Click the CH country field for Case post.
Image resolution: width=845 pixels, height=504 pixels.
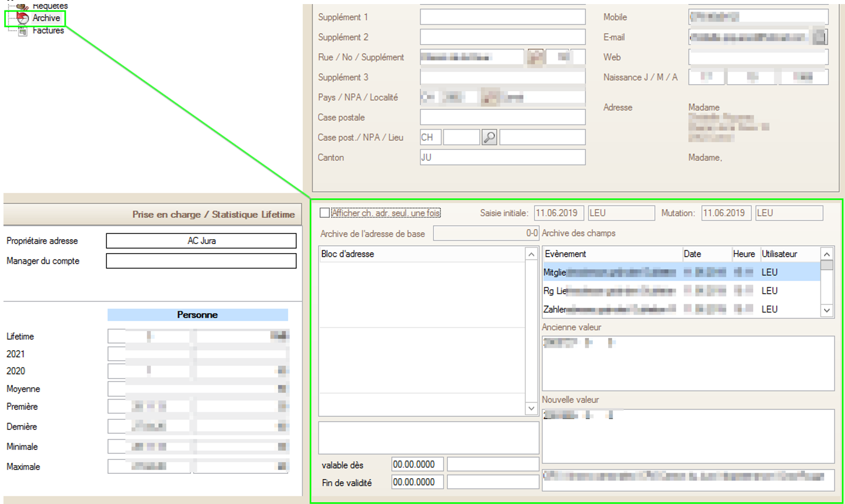pyautogui.click(x=430, y=137)
